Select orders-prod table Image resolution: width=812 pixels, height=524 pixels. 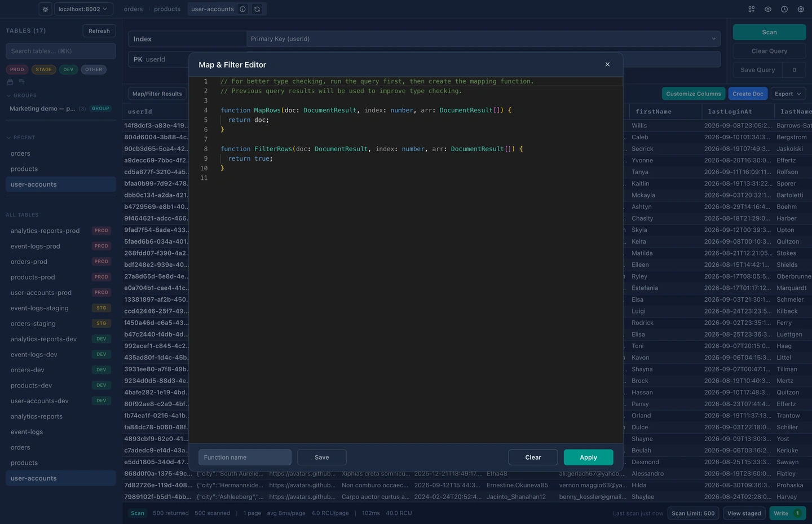(61, 262)
